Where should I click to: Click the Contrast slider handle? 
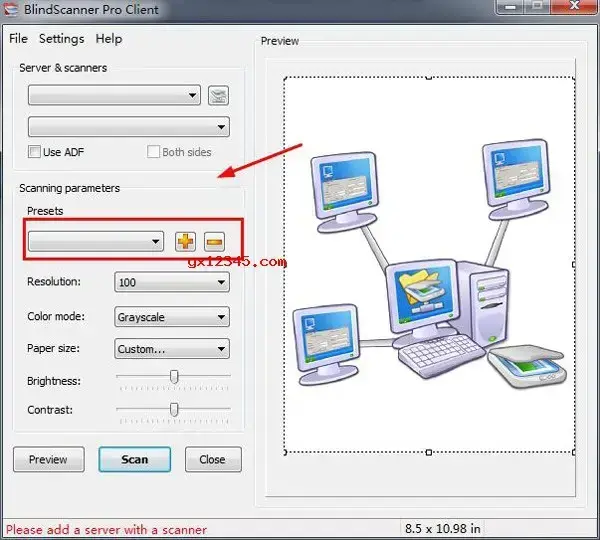174,409
